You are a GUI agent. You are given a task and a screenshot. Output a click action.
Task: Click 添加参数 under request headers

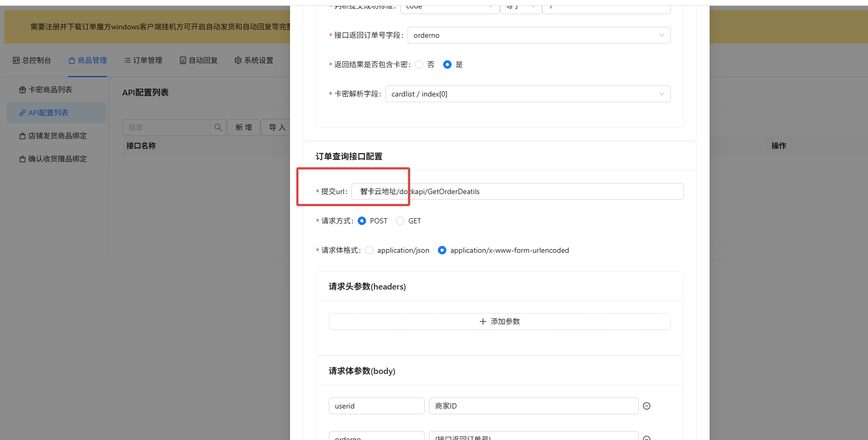click(499, 321)
